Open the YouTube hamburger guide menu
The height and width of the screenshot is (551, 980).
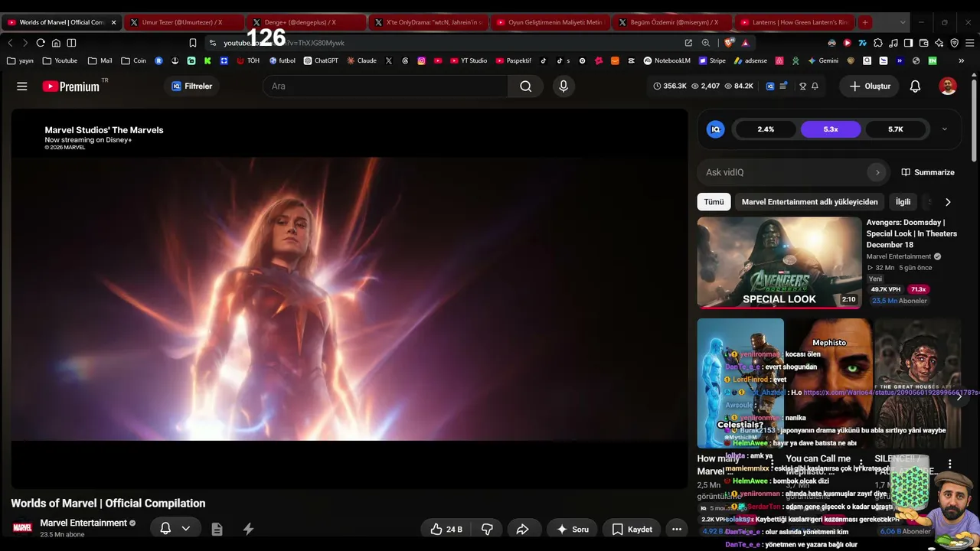[21, 86]
